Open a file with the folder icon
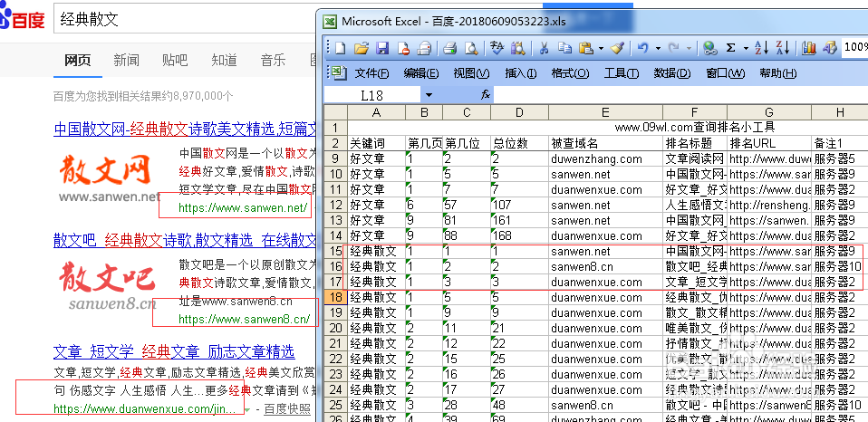 click(361, 48)
